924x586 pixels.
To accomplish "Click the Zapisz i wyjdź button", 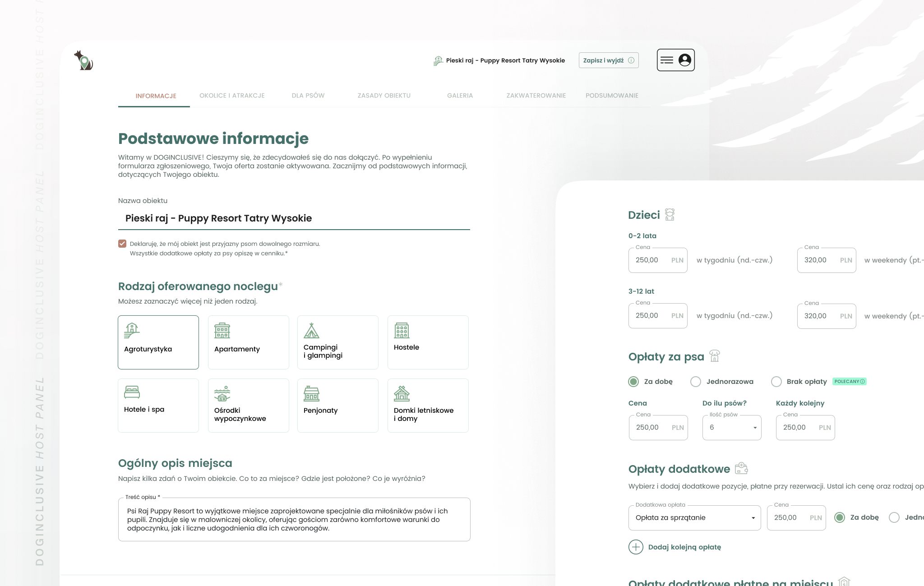I will pos(608,60).
